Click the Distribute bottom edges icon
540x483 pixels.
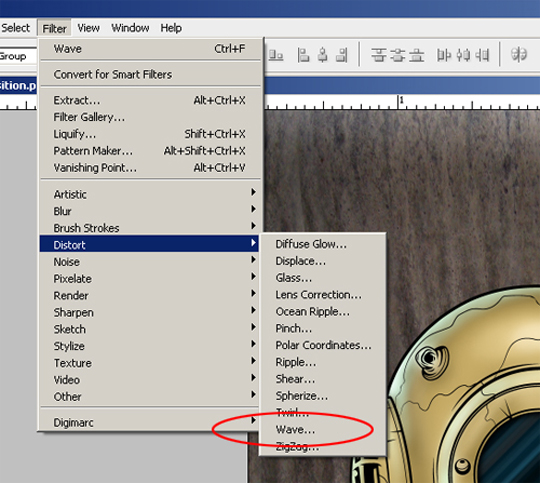[x=417, y=55]
